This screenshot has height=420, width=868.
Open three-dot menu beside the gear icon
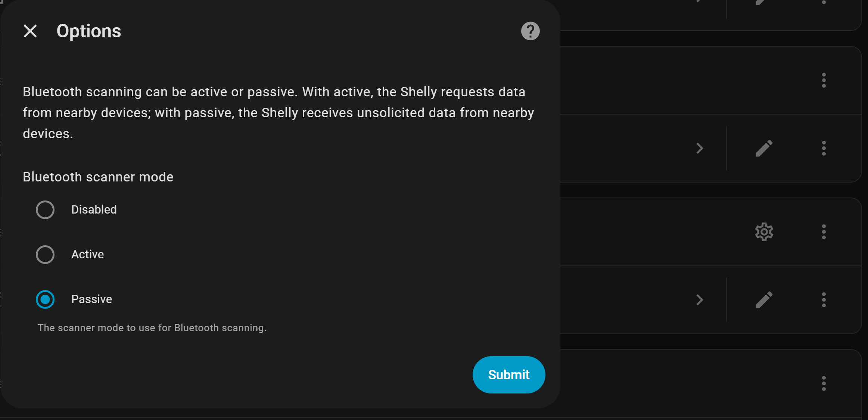824,232
